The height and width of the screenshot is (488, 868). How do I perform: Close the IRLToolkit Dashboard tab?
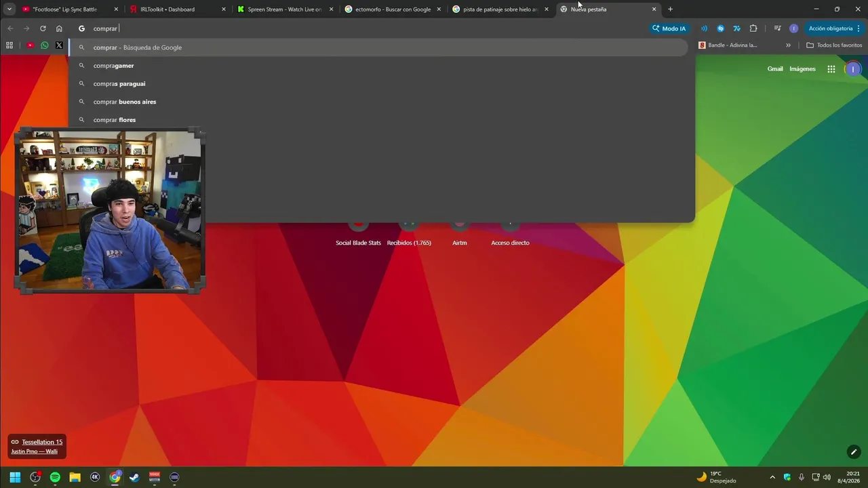[224, 9]
